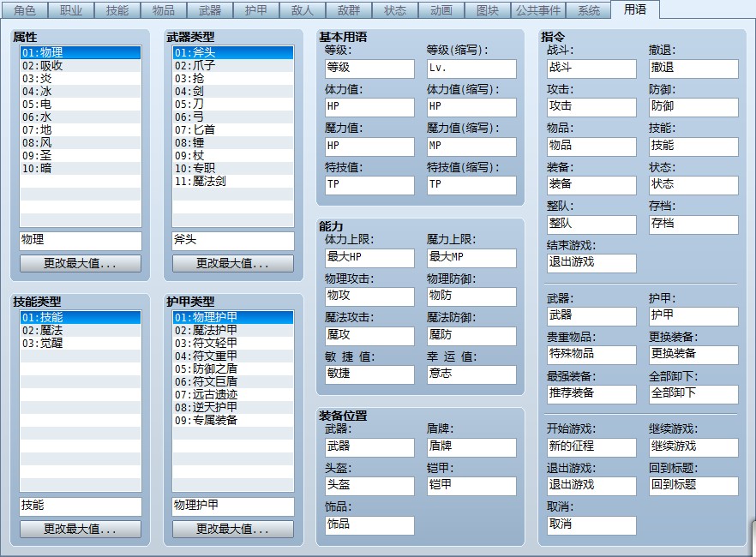Click the 等级 term input field
Viewport: 756px width, 557px height.
[x=369, y=69]
